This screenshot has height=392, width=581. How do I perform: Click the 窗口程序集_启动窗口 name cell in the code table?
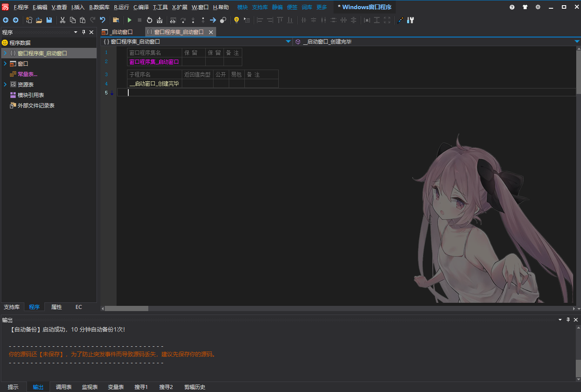click(x=154, y=62)
